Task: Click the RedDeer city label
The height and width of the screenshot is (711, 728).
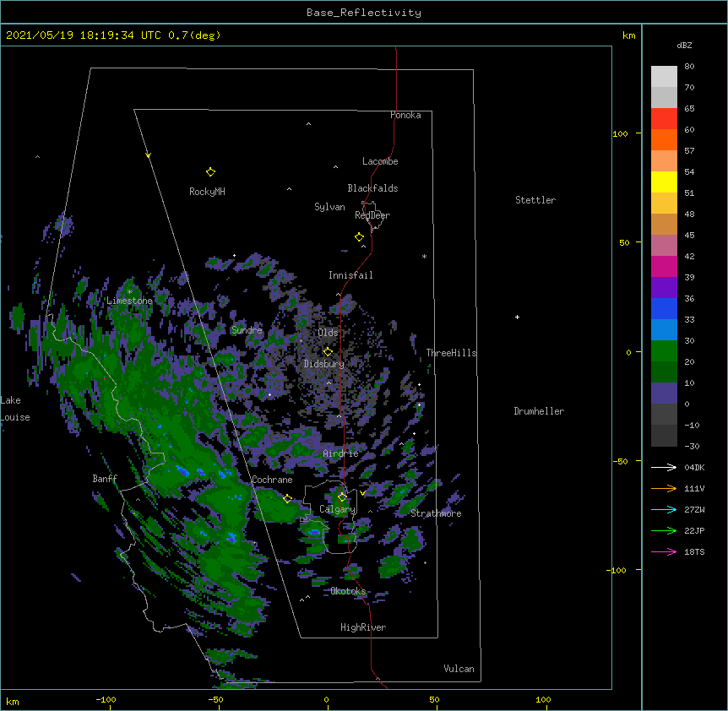Action: [372, 215]
